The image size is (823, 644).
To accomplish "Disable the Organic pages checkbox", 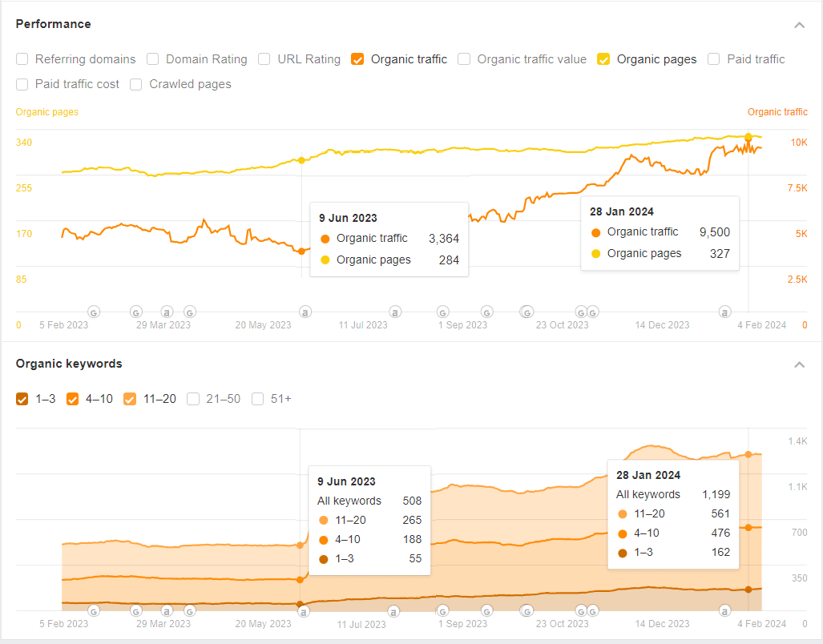I will (x=604, y=59).
